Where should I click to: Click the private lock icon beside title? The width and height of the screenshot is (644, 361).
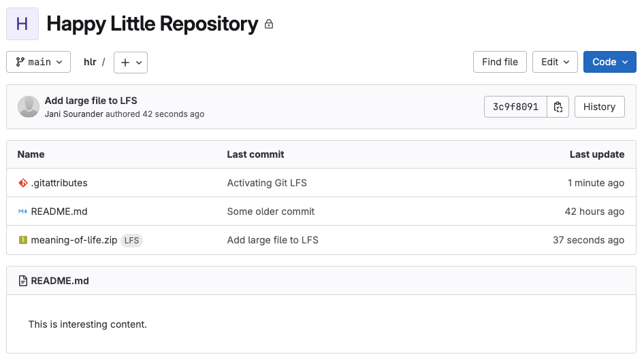[x=269, y=24]
